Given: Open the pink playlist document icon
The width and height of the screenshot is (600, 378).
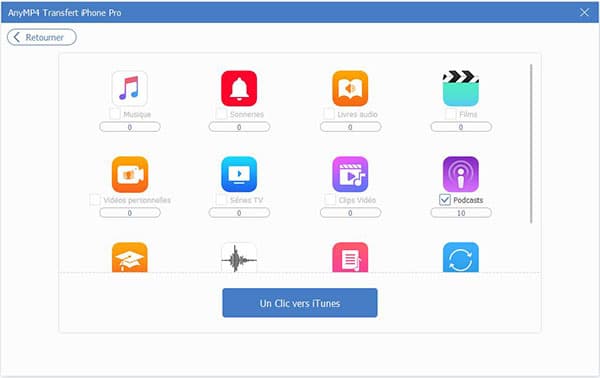Looking at the screenshot, I should pyautogui.click(x=350, y=257).
